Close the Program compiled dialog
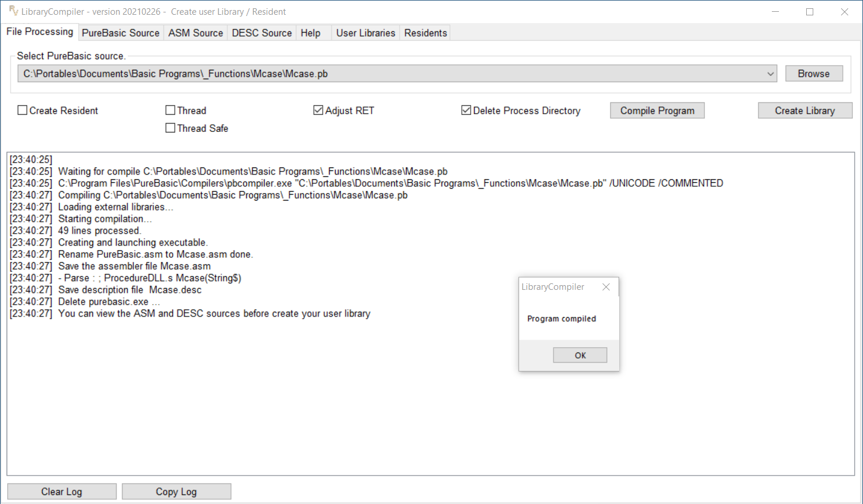 (x=606, y=287)
